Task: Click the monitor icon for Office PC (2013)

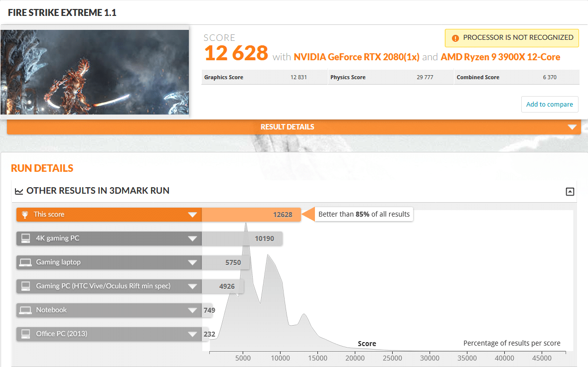Action: [25, 334]
